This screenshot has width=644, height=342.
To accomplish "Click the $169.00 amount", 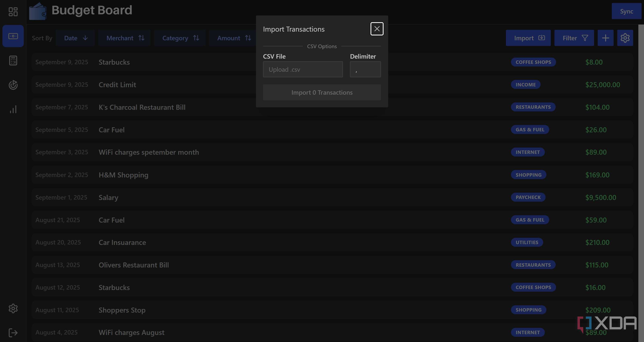I will pyautogui.click(x=597, y=175).
